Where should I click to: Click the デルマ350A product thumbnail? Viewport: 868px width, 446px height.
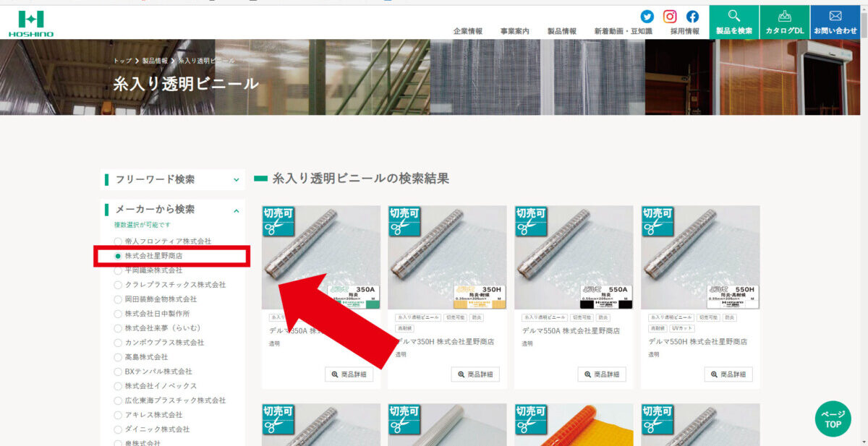[x=321, y=257]
